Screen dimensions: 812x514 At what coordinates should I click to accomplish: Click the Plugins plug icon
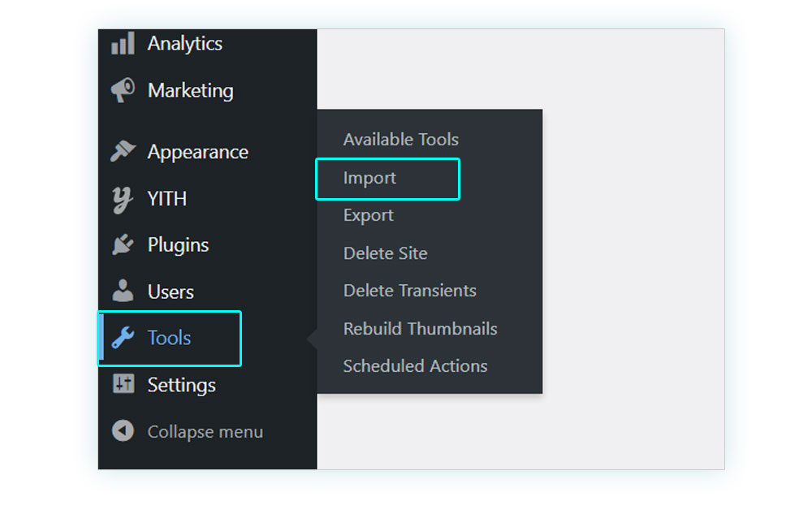123,245
